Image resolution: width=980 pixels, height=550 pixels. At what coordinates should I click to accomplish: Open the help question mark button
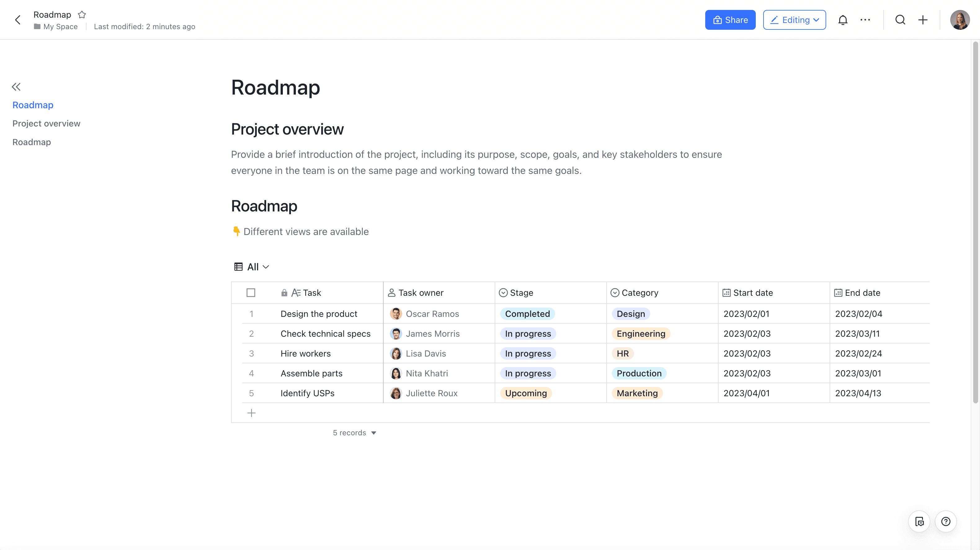[946, 521]
